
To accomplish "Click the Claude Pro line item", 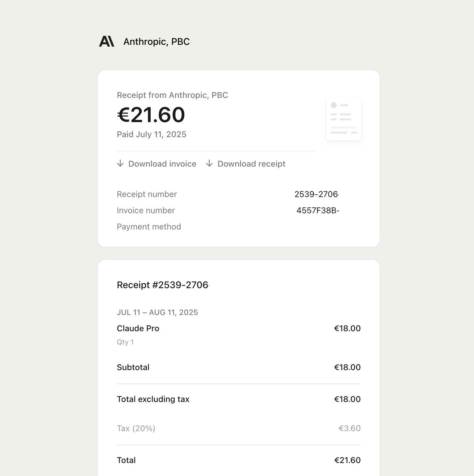I will point(138,328).
